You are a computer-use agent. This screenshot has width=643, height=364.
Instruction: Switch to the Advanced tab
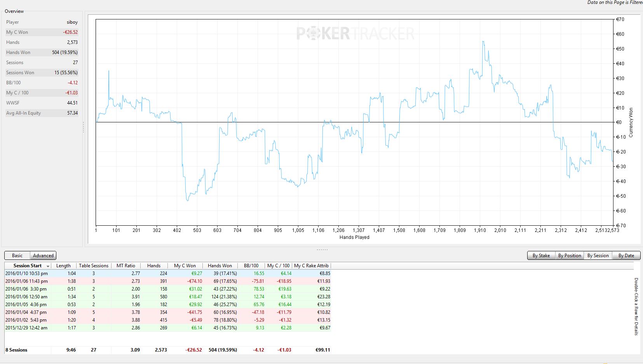click(43, 256)
